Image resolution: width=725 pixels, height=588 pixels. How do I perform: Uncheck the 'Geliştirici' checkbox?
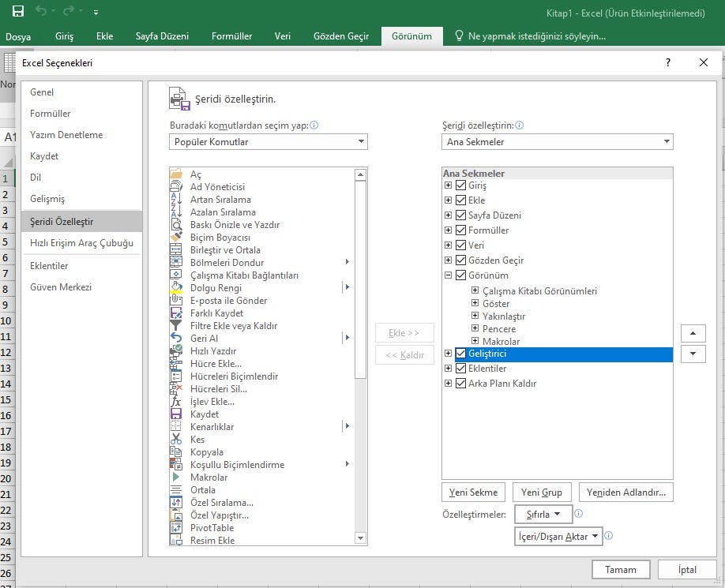click(460, 354)
